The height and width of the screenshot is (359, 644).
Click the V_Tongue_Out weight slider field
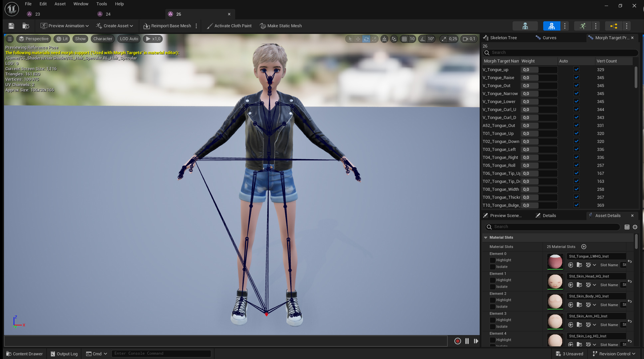(539, 86)
